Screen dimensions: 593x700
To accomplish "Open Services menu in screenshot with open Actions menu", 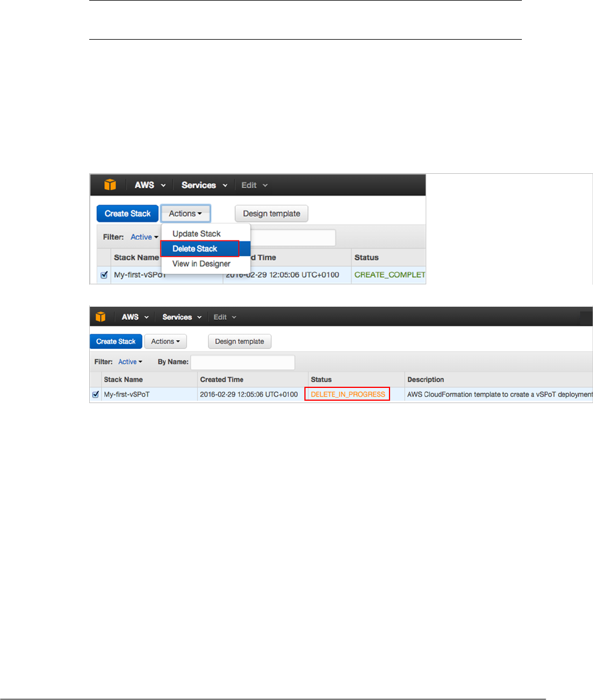I will tap(203, 185).
